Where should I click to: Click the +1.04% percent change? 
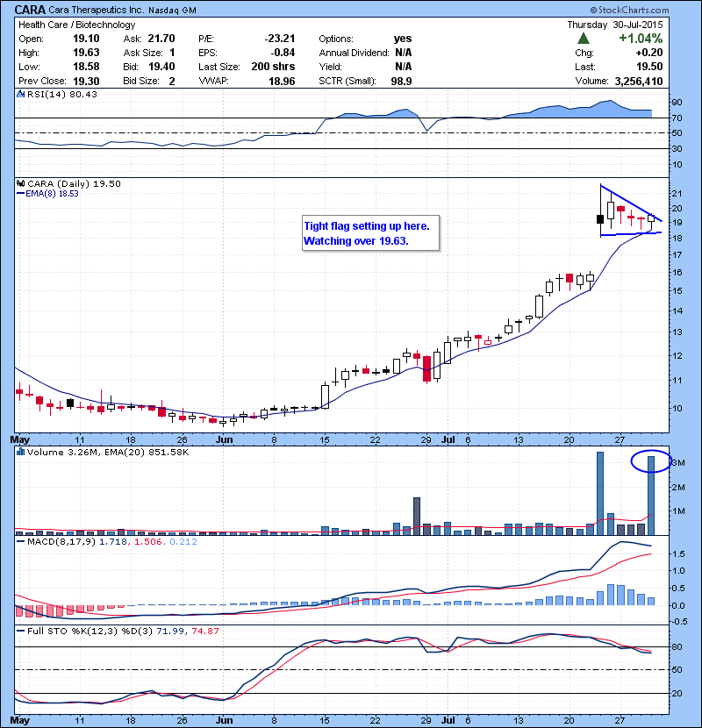click(x=641, y=38)
